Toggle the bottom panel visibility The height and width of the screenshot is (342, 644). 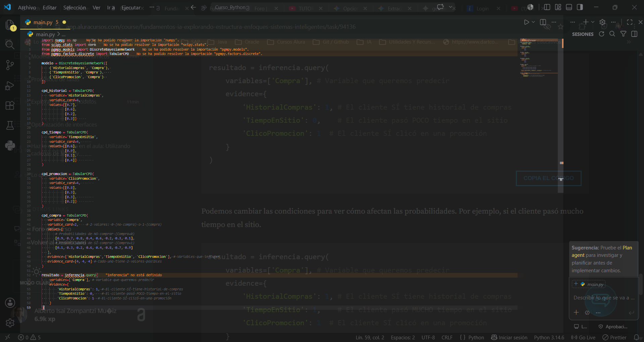pos(569,7)
